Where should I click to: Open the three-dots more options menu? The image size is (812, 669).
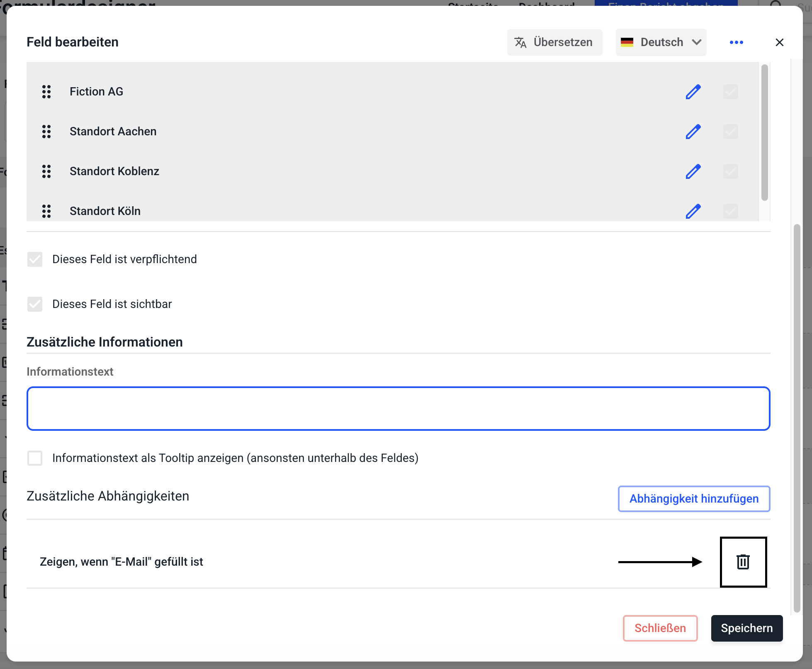tap(736, 42)
